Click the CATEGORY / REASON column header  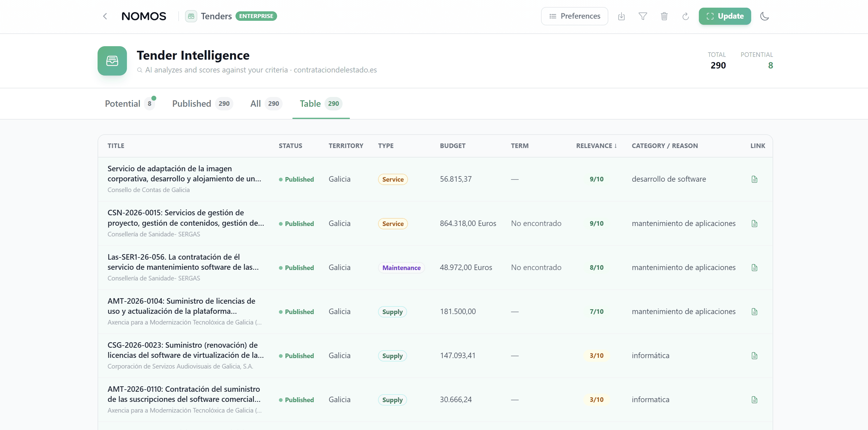665,146
